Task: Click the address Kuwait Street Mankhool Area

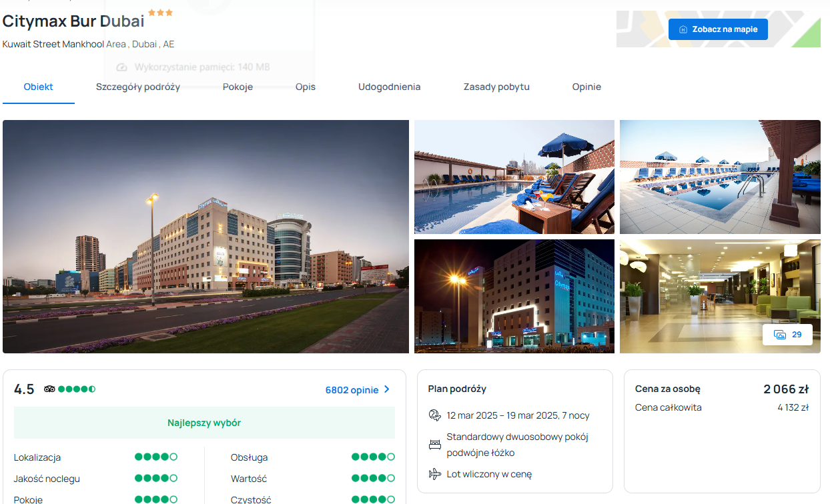Action: coord(64,44)
